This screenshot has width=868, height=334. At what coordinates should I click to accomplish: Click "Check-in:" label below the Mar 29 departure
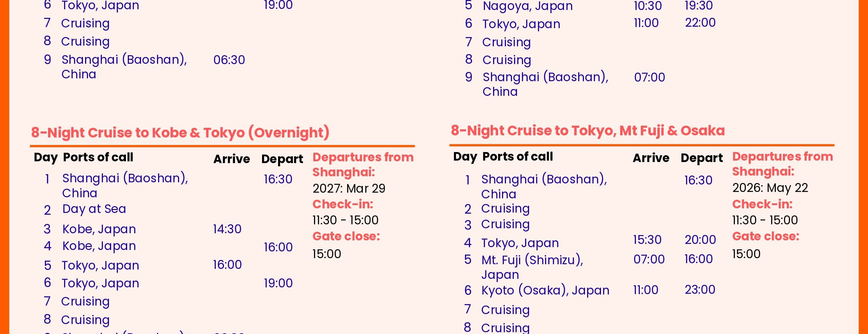tap(343, 204)
